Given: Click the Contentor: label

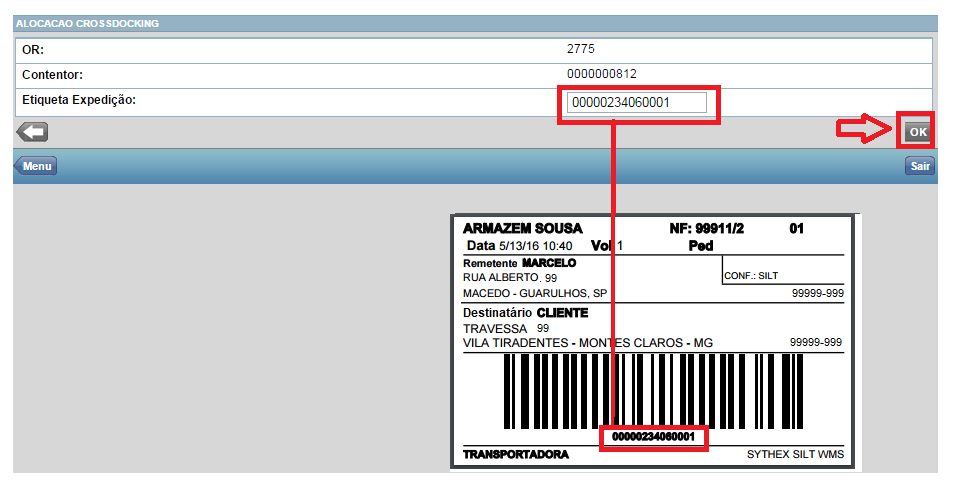Looking at the screenshot, I should [x=52, y=75].
